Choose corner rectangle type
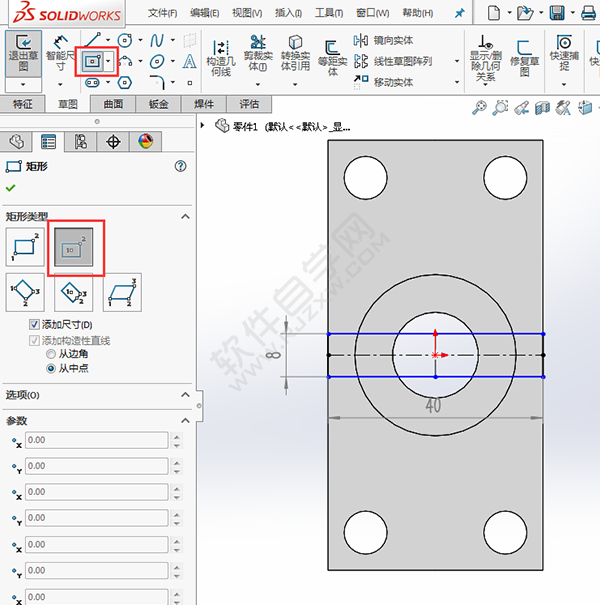Screen dimensions: 600x605 click(x=25, y=247)
